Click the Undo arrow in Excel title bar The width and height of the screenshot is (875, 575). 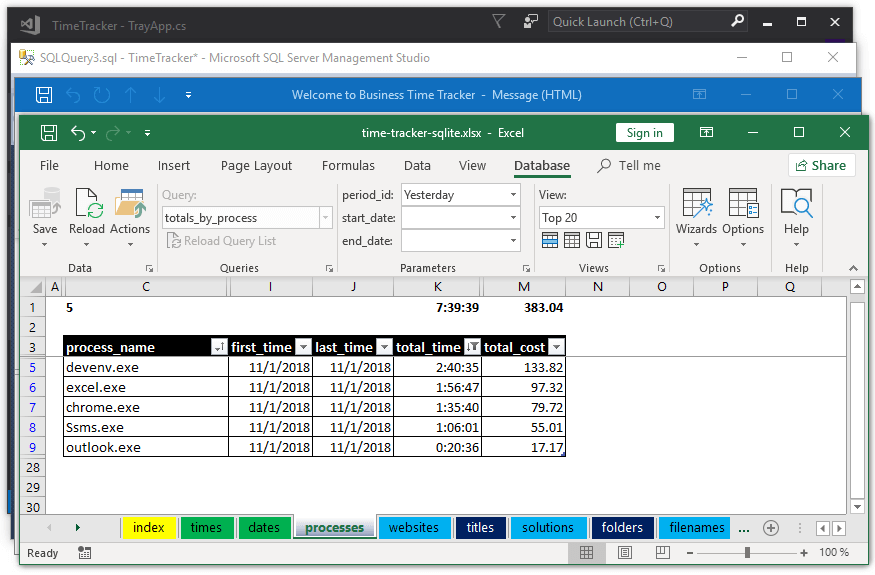pyautogui.click(x=78, y=133)
